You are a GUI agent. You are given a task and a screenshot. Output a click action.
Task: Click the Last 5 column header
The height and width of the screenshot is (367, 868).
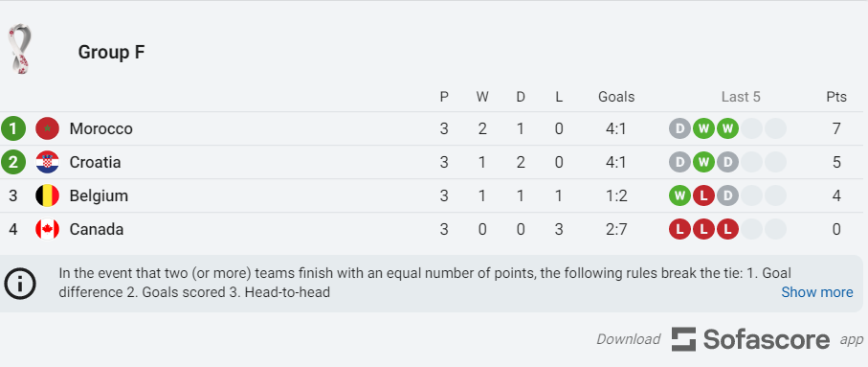coord(741,97)
